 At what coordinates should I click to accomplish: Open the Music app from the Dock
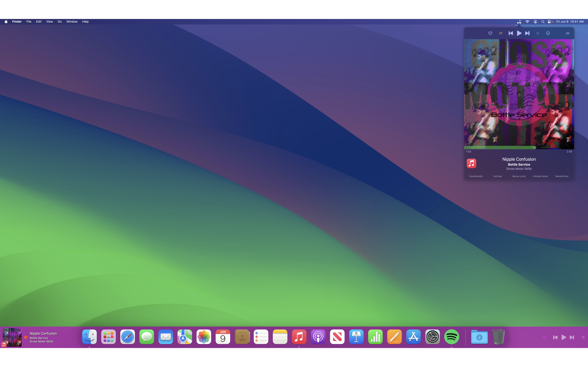tap(299, 337)
